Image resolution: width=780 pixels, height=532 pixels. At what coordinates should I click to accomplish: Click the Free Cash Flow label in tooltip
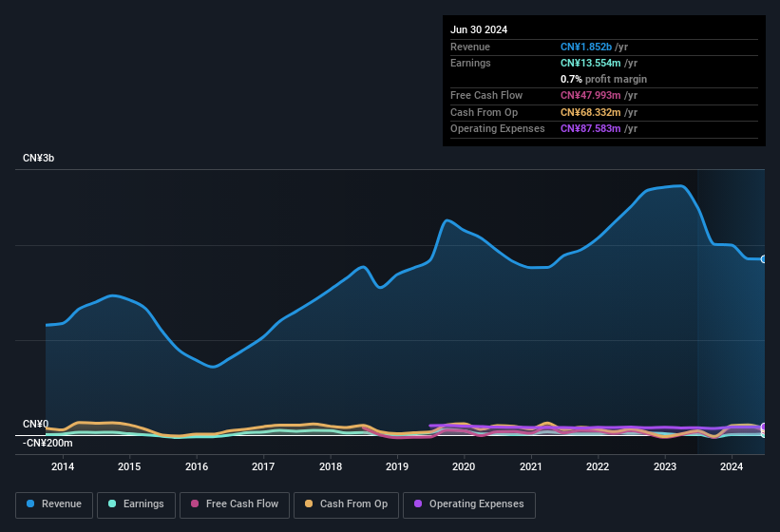[x=486, y=95]
